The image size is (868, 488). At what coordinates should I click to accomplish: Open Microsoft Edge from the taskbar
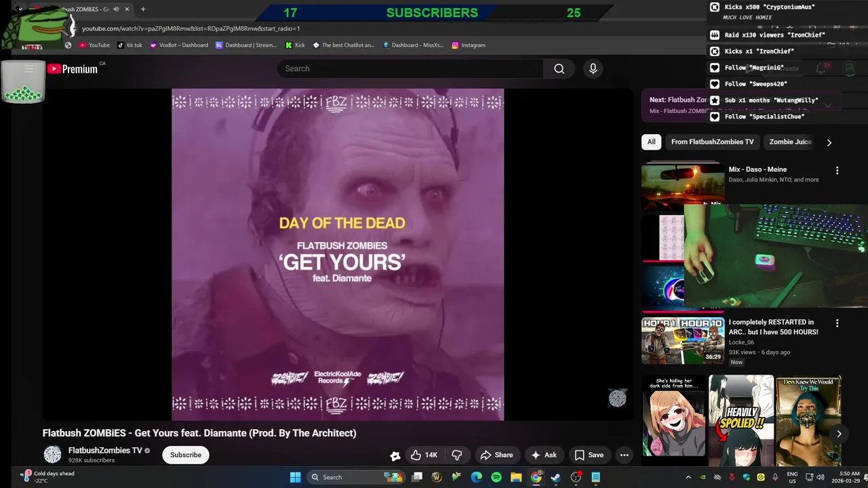point(477,477)
